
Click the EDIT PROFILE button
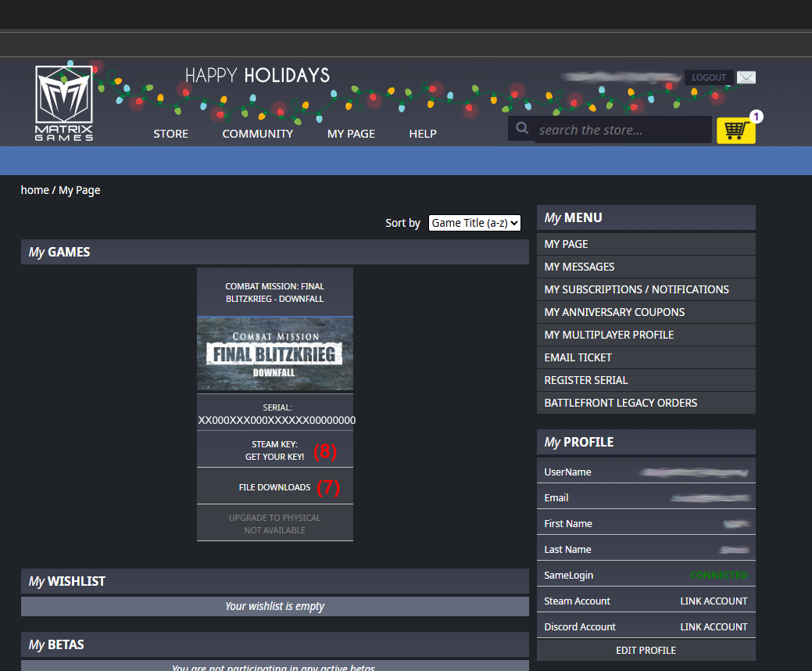coord(646,650)
